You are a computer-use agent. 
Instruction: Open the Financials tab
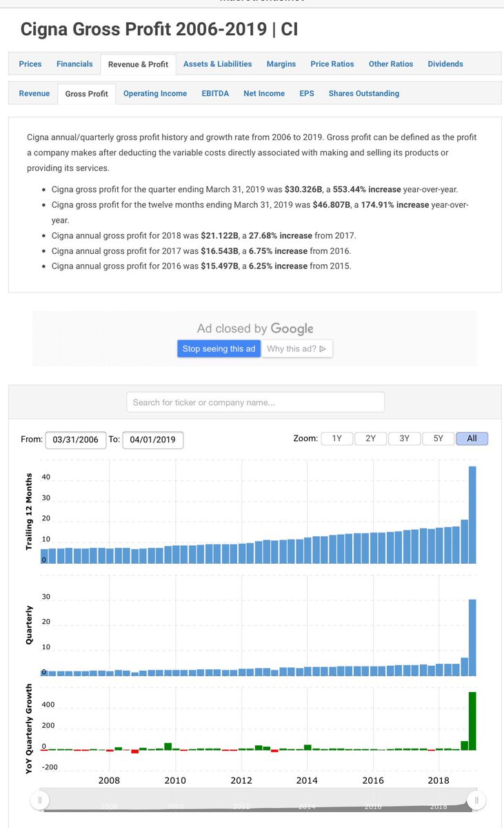tap(74, 64)
